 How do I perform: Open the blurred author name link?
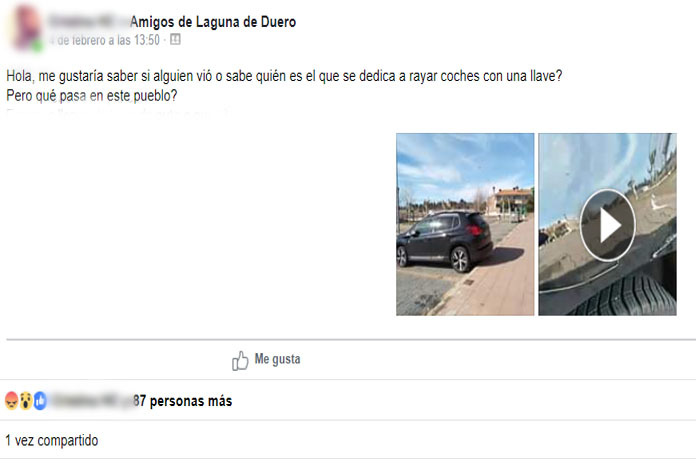click(88, 22)
